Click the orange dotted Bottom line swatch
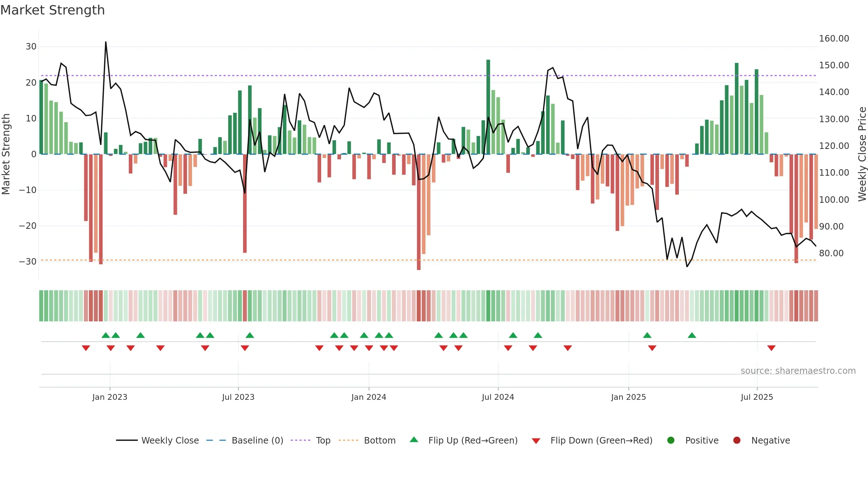The image size is (868, 488). pyautogui.click(x=348, y=440)
